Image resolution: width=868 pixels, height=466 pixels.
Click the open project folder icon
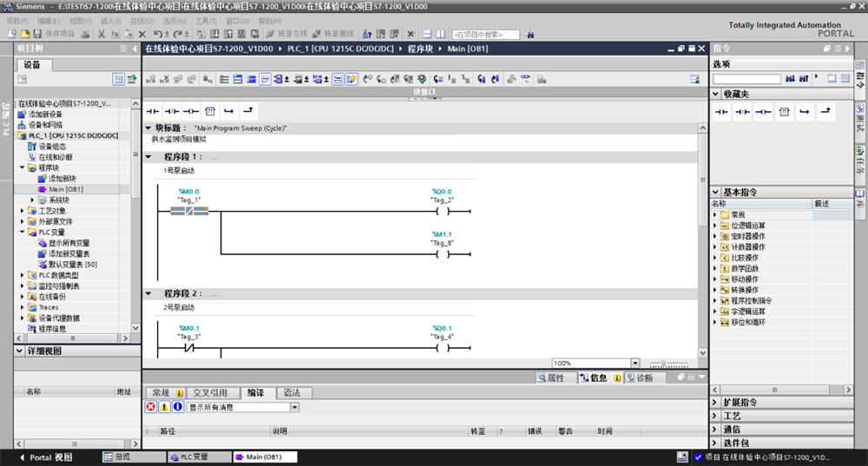click(x=25, y=35)
